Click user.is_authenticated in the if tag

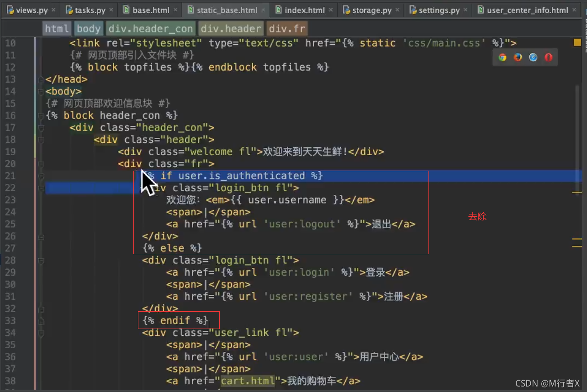(x=242, y=176)
